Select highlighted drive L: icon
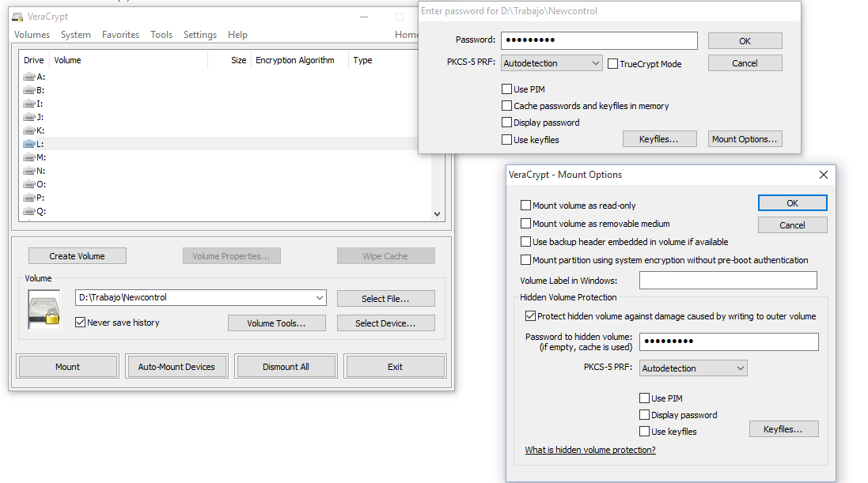868x483 pixels. coord(28,143)
